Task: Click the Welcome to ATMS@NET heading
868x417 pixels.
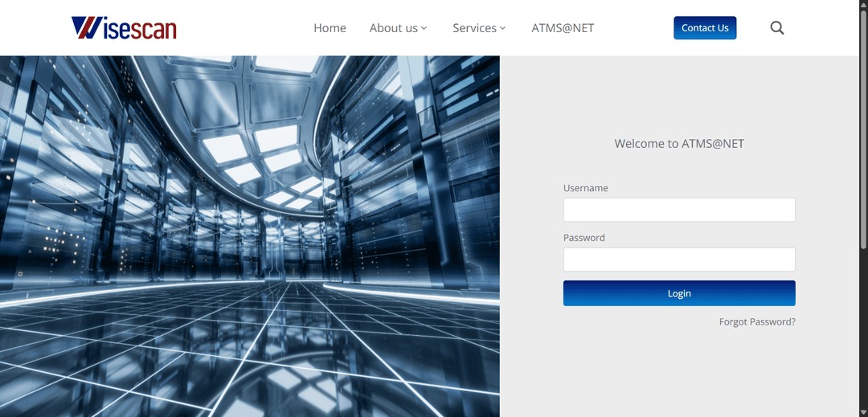Action: tap(679, 144)
